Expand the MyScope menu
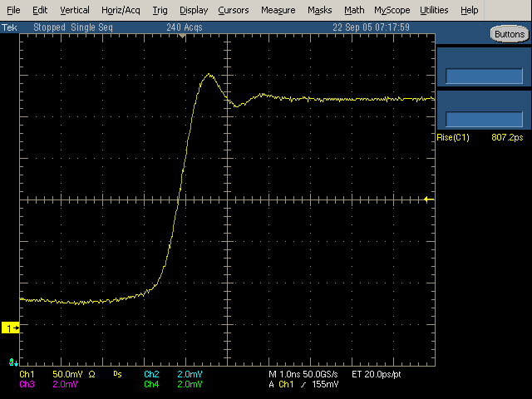The height and width of the screenshot is (399, 532). point(392,10)
